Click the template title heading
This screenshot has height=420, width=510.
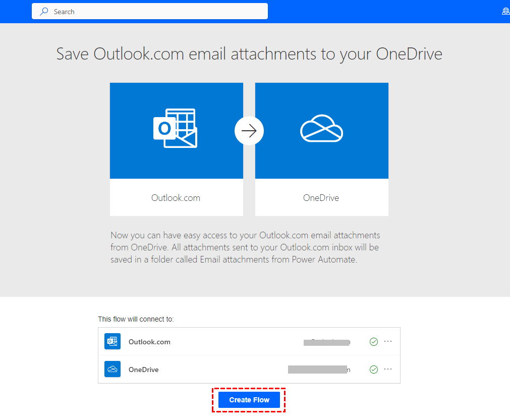[x=249, y=54]
